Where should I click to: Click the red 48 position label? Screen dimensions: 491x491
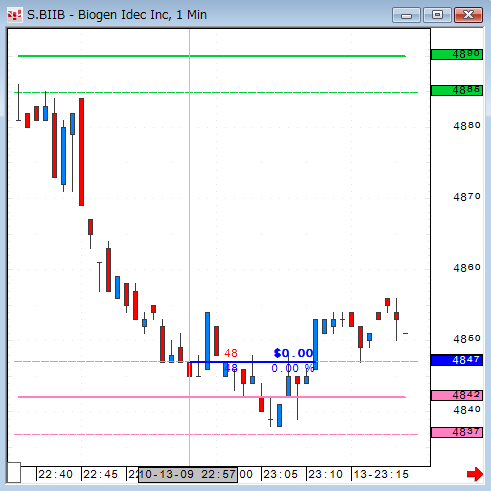coord(231,353)
